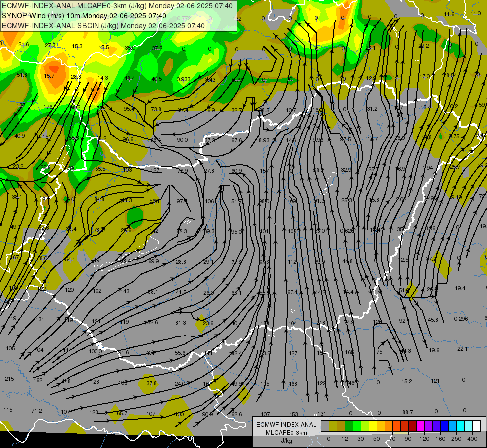Click the map value '3.41'
The image size is (487, 448).
[152, 353]
